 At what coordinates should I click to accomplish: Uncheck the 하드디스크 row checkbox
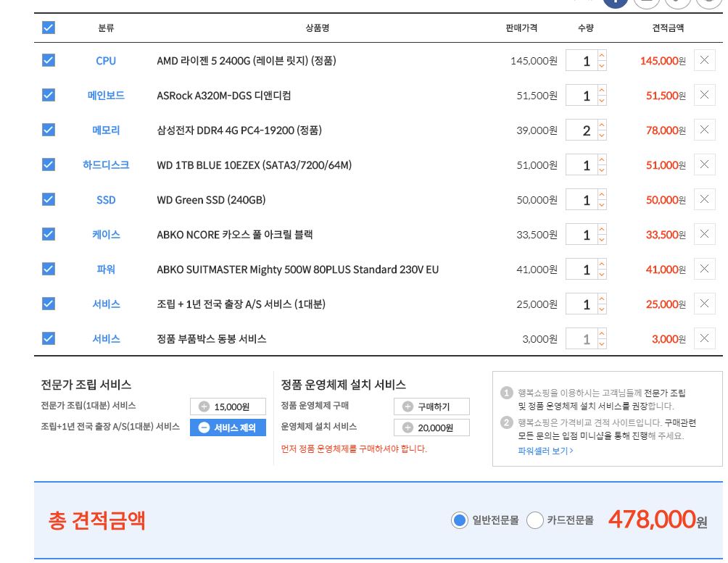(x=49, y=164)
